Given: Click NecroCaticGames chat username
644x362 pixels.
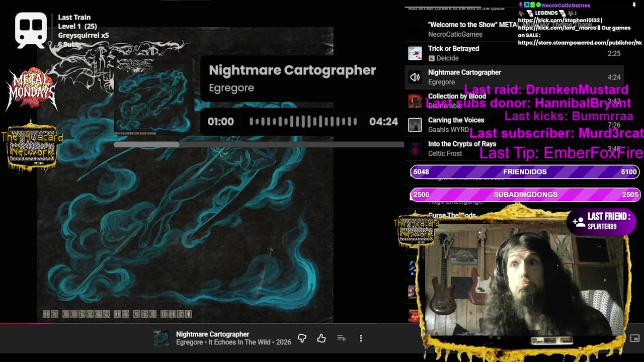Looking at the screenshot, I should [x=566, y=6].
